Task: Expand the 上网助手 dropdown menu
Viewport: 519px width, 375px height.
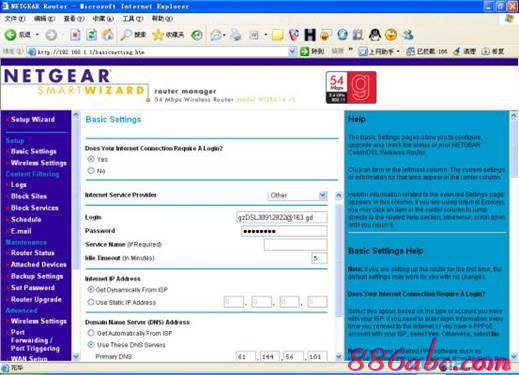Action: click(398, 52)
